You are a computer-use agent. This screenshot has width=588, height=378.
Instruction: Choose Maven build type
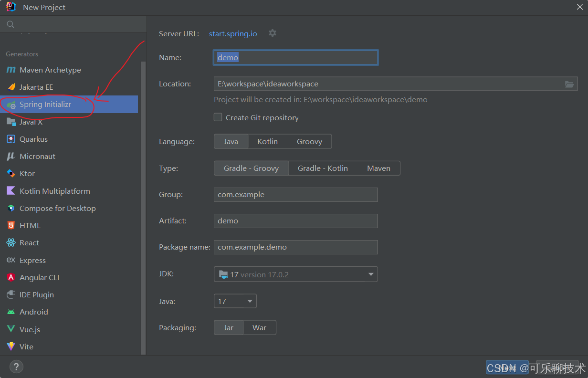378,168
